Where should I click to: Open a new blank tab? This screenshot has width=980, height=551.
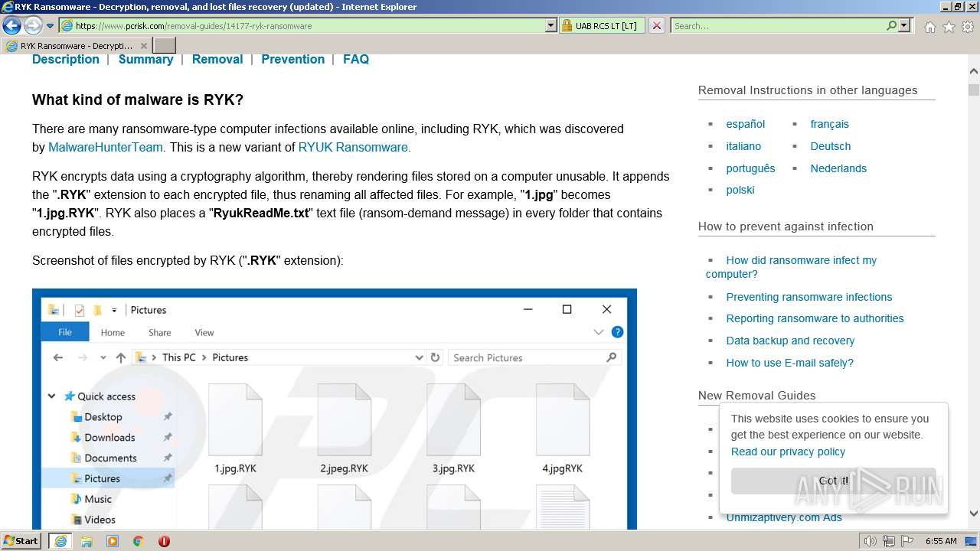[x=165, y=46]
